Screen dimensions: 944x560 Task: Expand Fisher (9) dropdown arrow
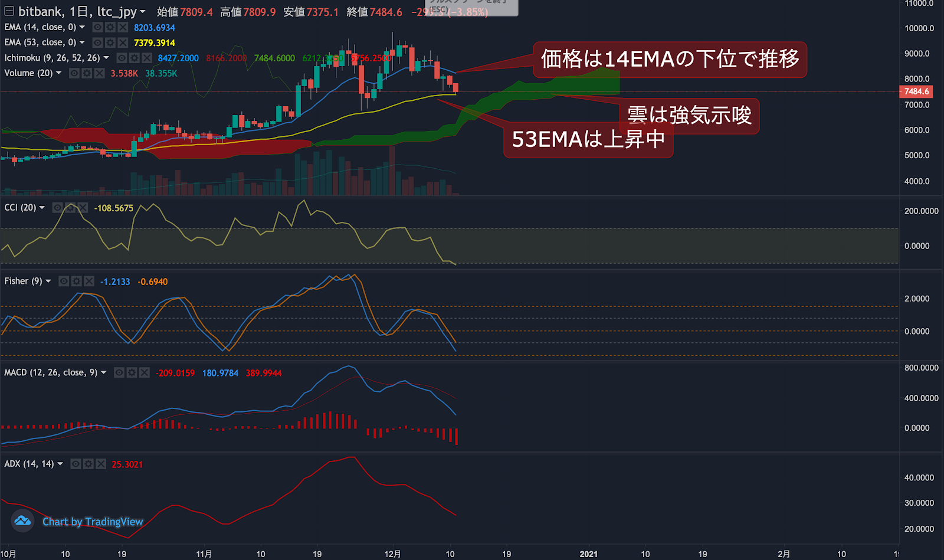[48, 281]
